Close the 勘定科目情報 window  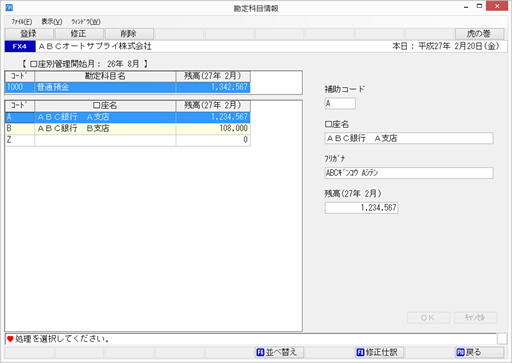point(497,6)
